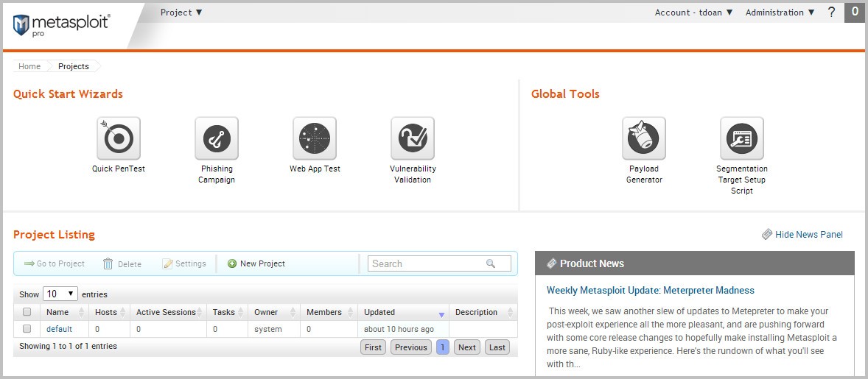Screen dimensions: 868x379
Task: Open project Settings pencil button
Action: pyautogui.click(x=183, y=263)
